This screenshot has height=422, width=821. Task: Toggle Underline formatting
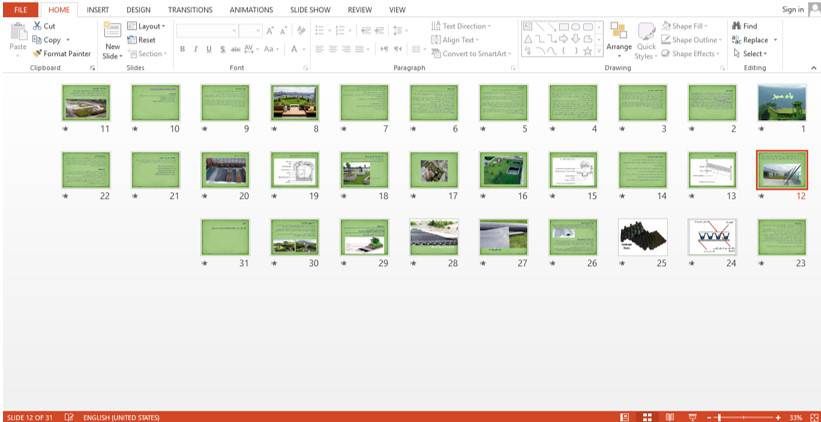click(209, 49)
